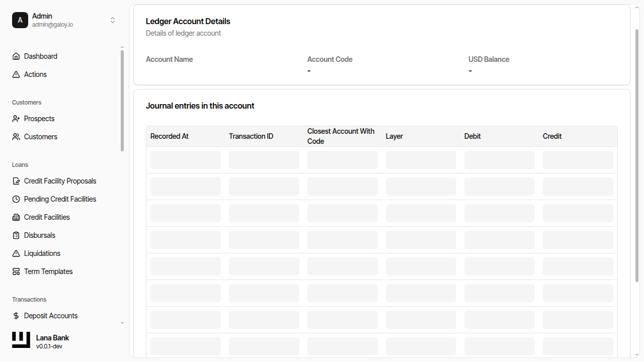
Task: Sort by the Transaction ID column header
Action: 251,136
